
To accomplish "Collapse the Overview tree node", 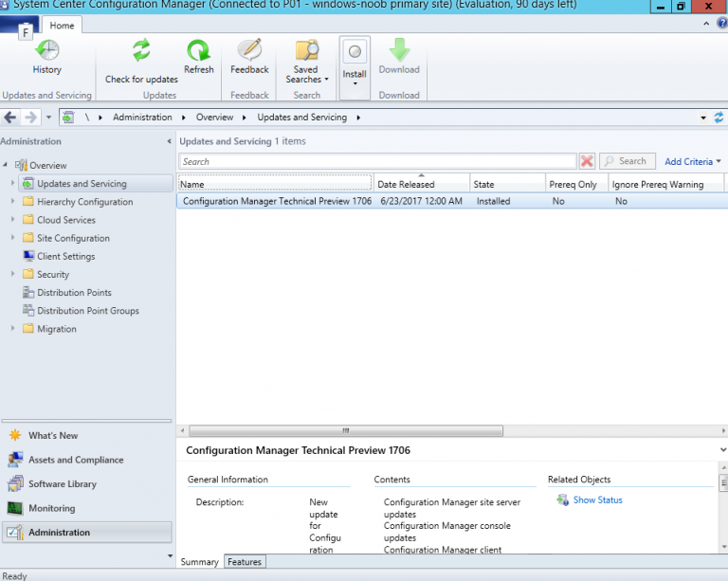I will click(5, 165).
